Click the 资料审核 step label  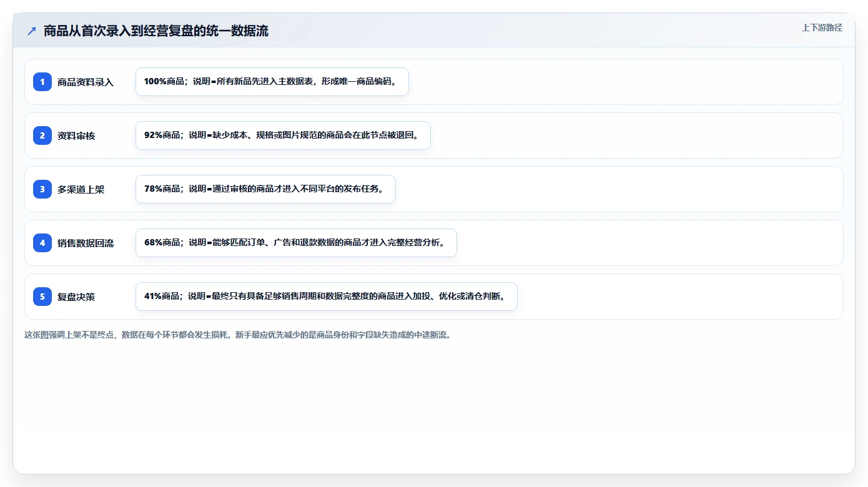pos(76,135)
